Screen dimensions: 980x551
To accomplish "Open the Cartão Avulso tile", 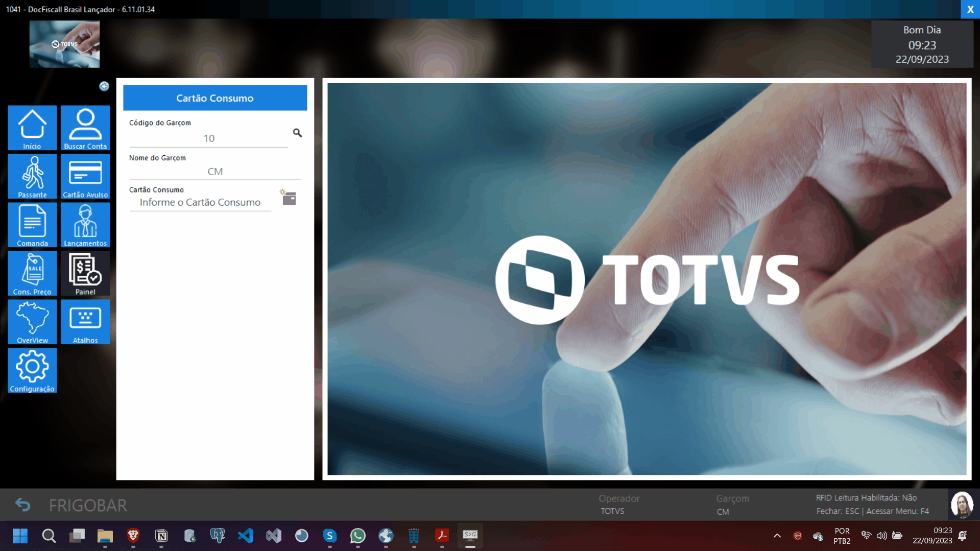I will click(x=85, y=176).
